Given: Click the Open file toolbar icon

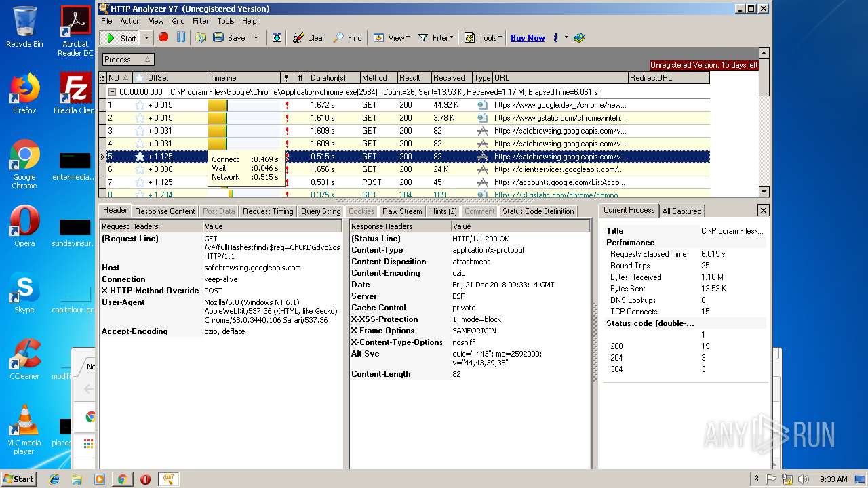Looking at the screenshot, I should [x=201, y=37].
